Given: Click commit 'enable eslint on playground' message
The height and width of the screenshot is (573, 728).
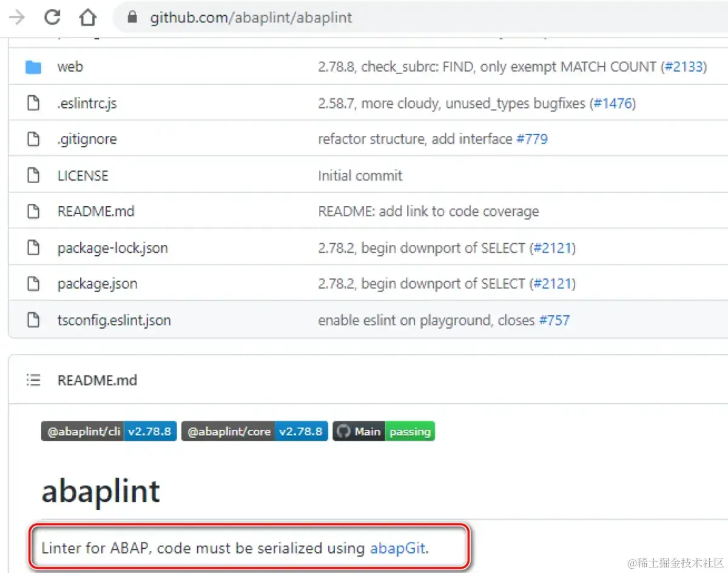Looking at the screenshot, I should (426, 320).
